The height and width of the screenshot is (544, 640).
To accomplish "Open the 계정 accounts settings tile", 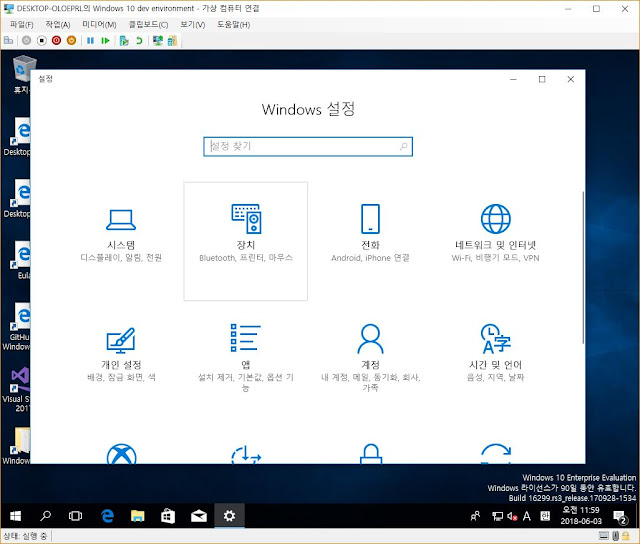I will (x=370, y=361).
